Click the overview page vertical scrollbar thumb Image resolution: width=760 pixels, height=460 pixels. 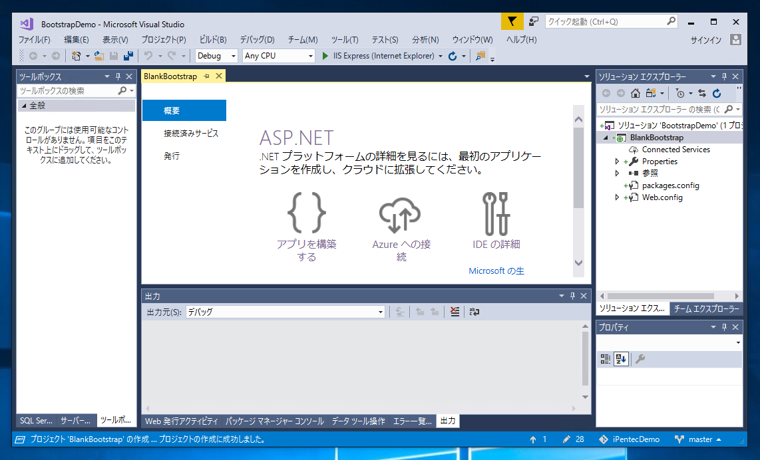[x=578, y=168]
